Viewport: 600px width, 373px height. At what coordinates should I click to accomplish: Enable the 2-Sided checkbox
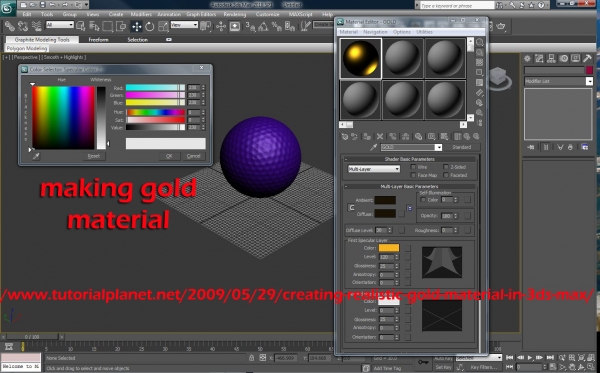point(446,167)
